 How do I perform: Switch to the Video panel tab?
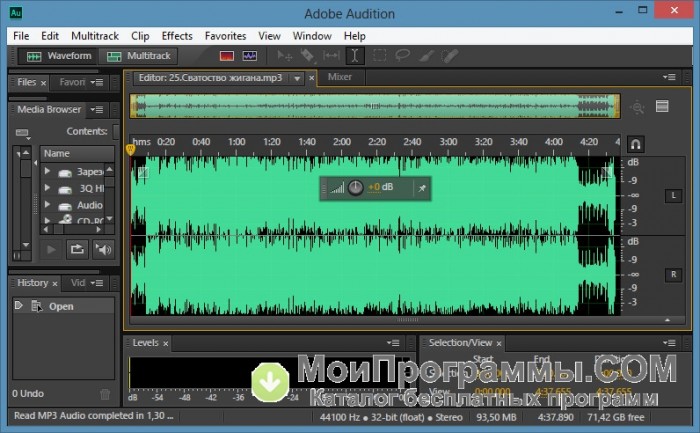click(78, 283)
